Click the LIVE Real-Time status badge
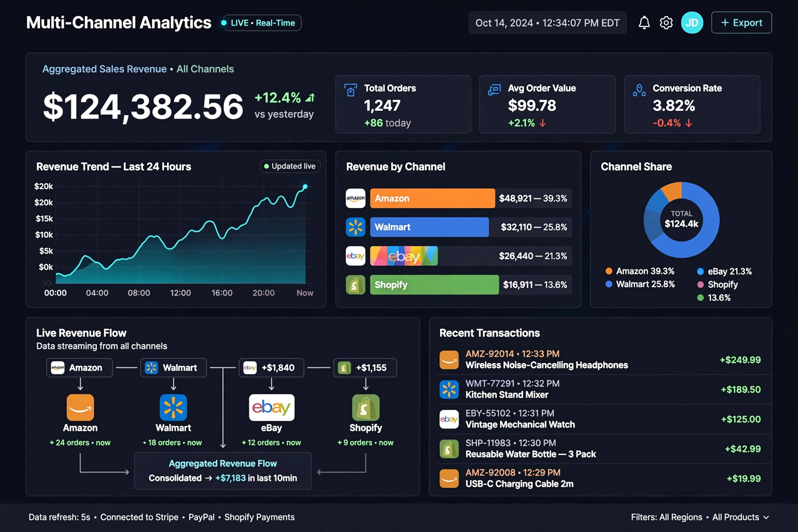798x532 pixels. [261, 23]
